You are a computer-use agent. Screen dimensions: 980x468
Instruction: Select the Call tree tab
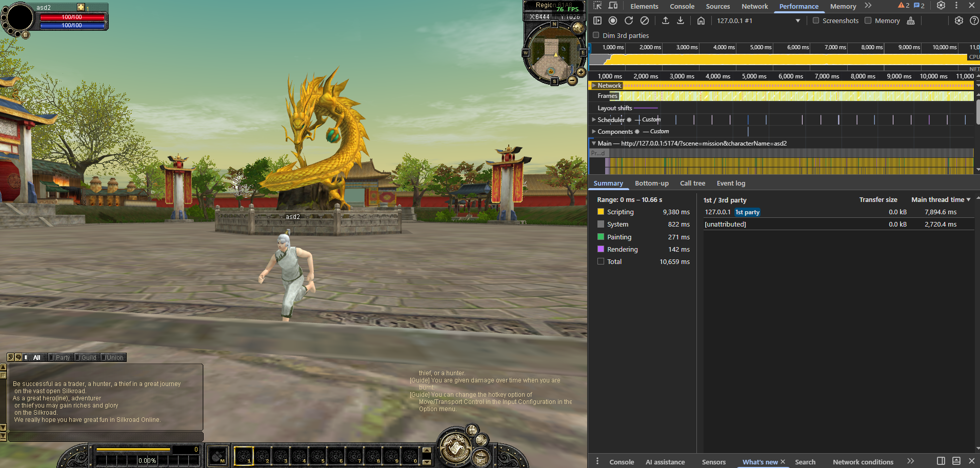click(692, 183)
